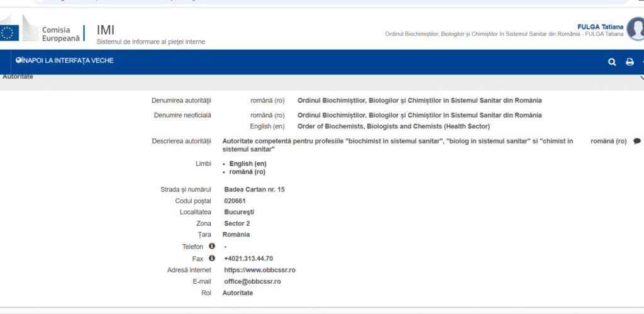Image resolution: width=644 pixels, height=314 pixels.
Task: Click the IMI system title
Action: [x=106, y=30]
